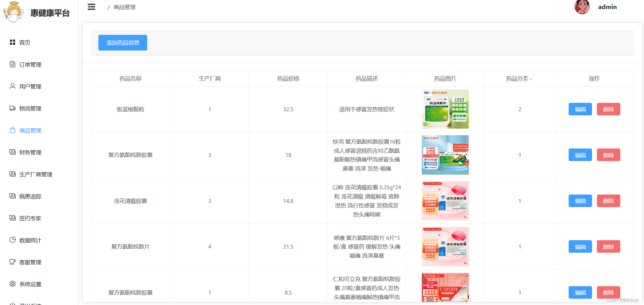Click the 药品描述 column header

(367, 78)
